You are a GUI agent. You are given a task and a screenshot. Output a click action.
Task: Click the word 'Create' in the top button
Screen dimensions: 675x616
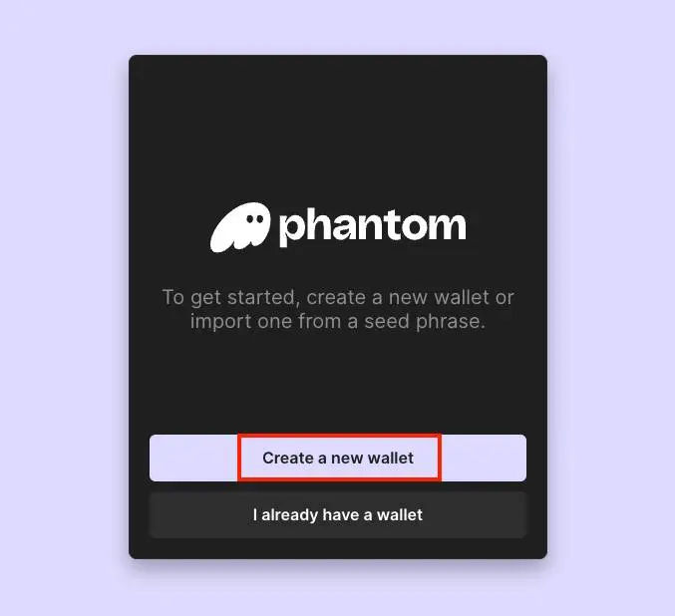287,459
